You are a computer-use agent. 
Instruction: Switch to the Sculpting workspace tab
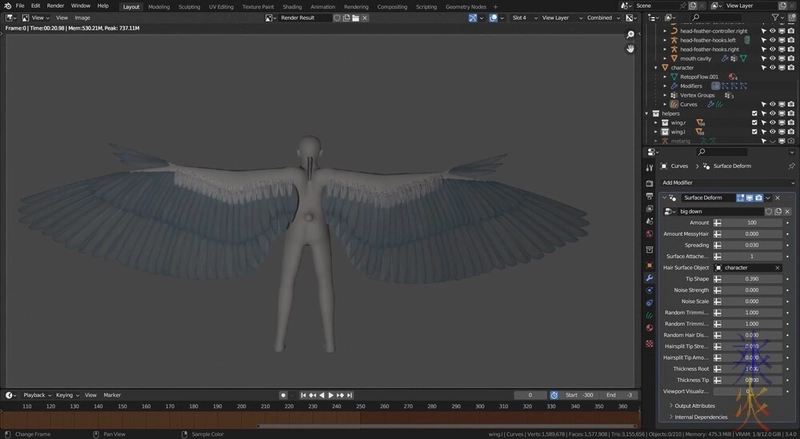click(189, 6)
